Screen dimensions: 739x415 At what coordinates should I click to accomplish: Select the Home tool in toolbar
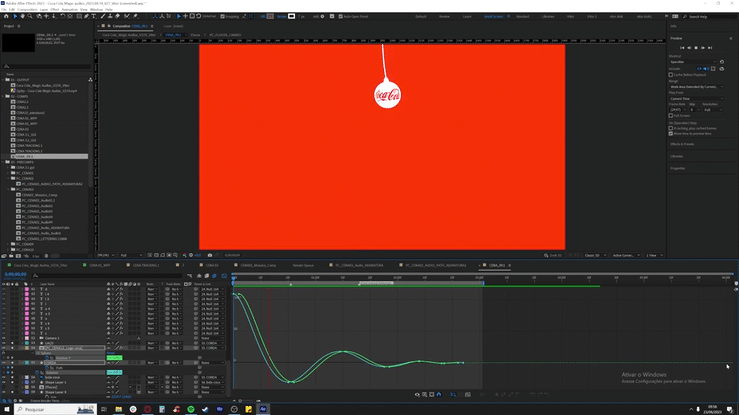(6, 16)
